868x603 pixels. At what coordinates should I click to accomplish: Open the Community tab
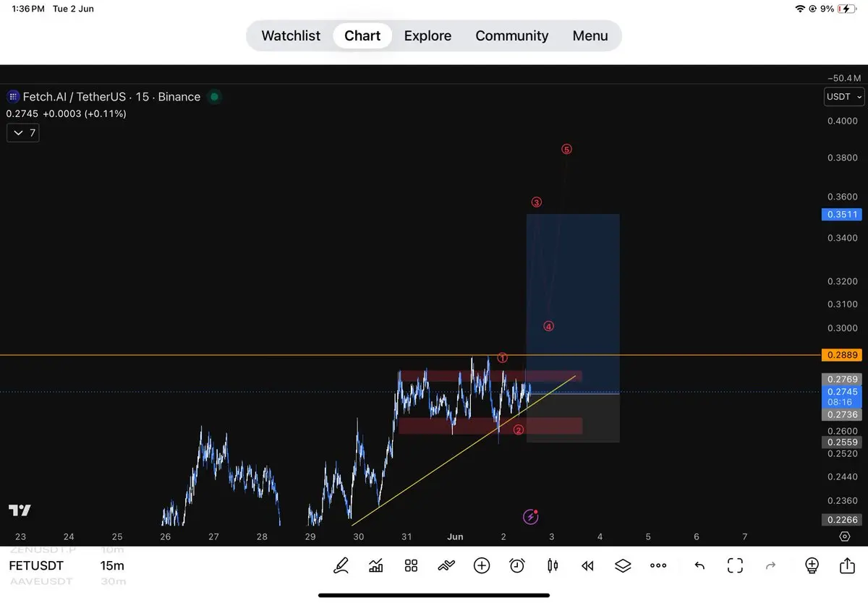tap(512, 35)
